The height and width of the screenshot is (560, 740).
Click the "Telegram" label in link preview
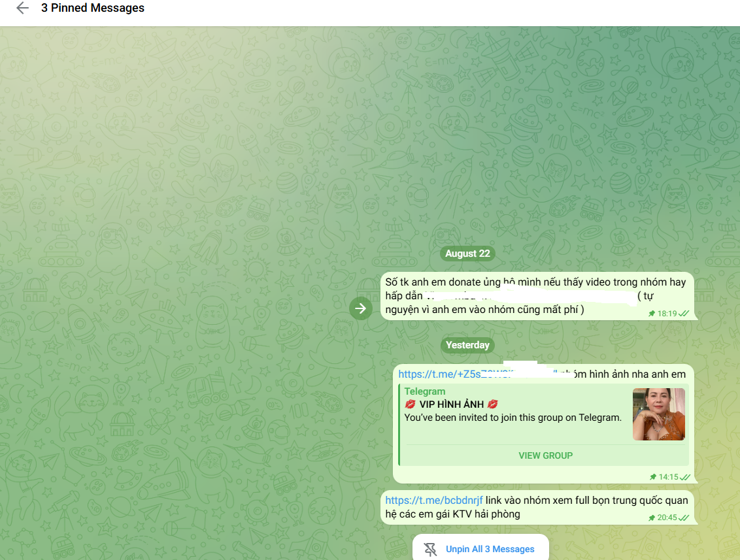pyautogui.click(x=424, y=391)
